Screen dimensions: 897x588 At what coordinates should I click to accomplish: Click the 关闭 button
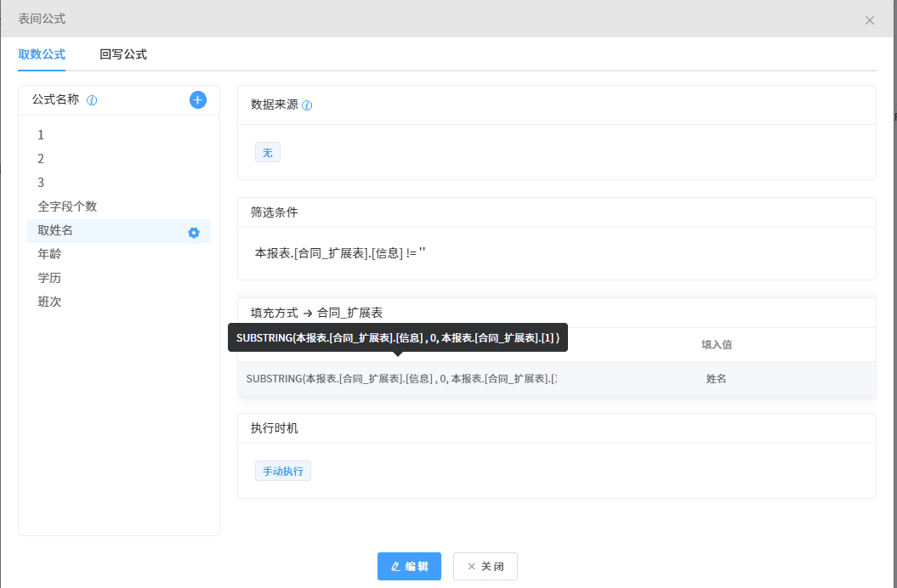(485, 566)
